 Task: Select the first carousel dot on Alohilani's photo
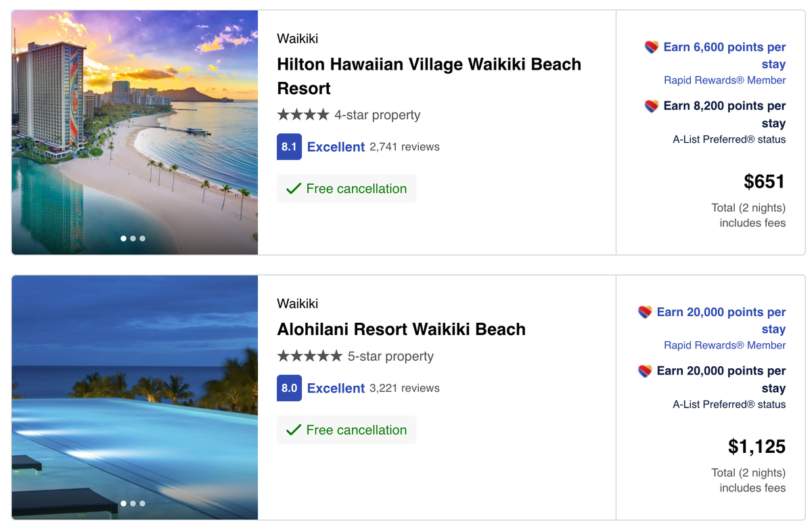[123, 504]
